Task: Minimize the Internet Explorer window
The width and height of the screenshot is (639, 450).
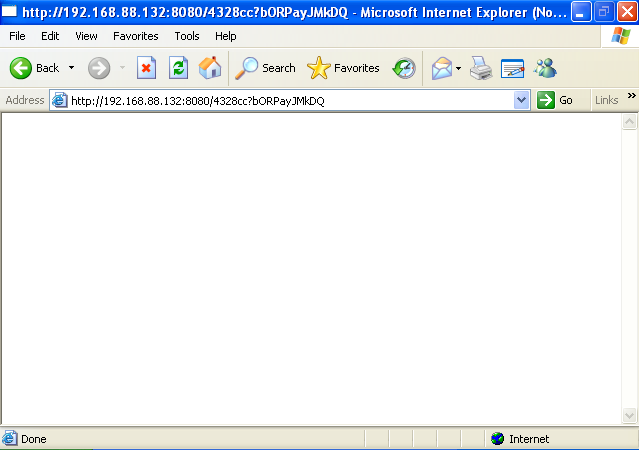Action: [x=581, y=12]
